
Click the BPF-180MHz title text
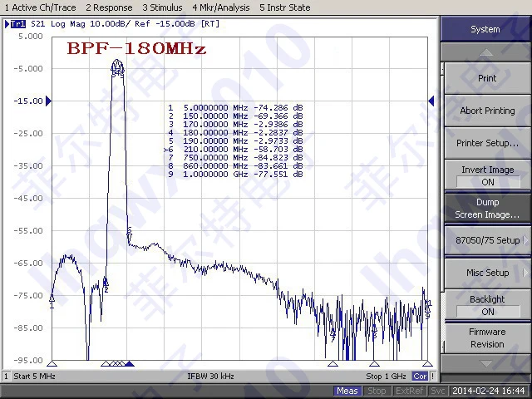coord(136,48)
